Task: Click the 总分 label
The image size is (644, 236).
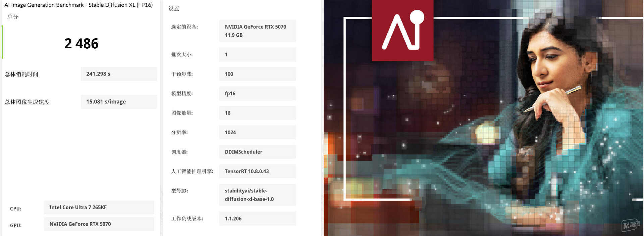Action: pyautogui.click(x=13, y=17)
